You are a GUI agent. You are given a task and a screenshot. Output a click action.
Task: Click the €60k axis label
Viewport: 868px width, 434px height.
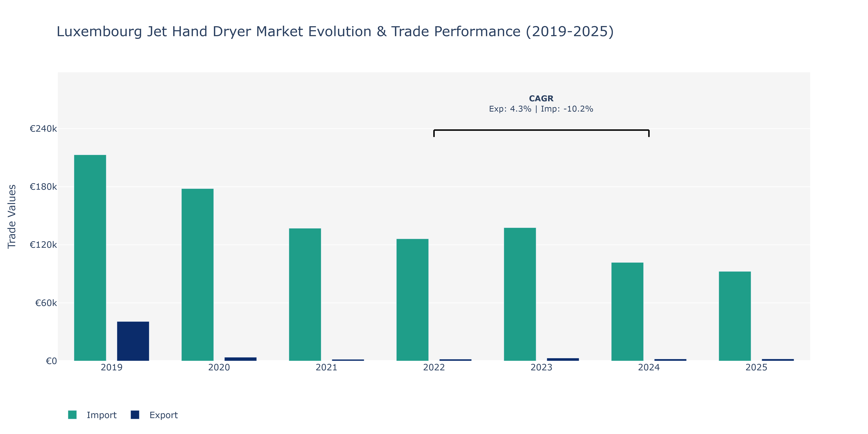click(46, 303)
